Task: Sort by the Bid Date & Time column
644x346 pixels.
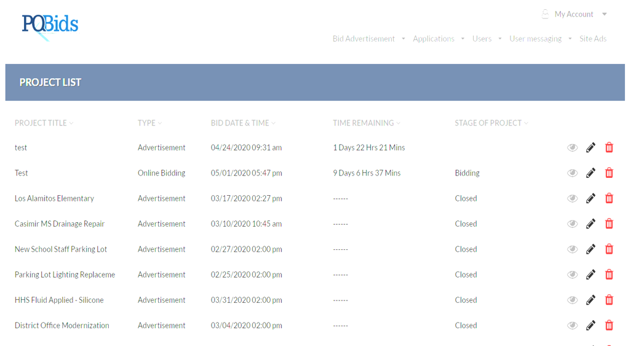Action: [x=243, y=123]
